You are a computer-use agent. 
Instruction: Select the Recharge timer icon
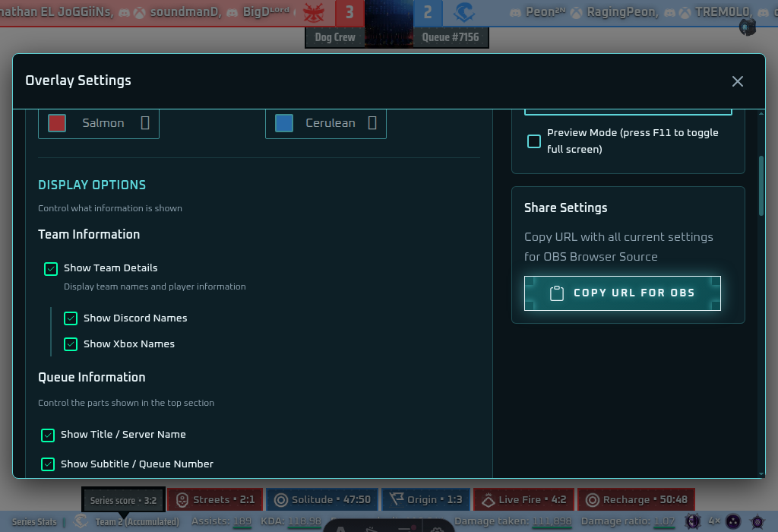point(591,499)
